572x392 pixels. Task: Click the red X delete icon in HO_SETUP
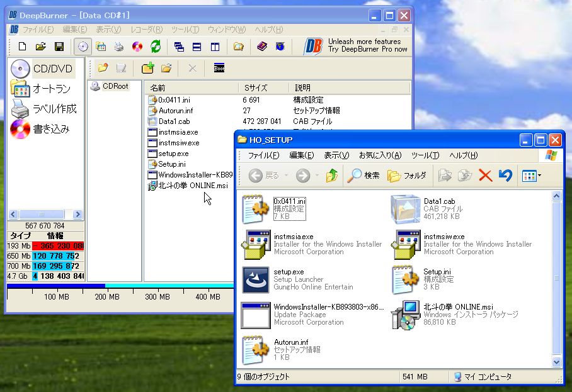point(485,176)
